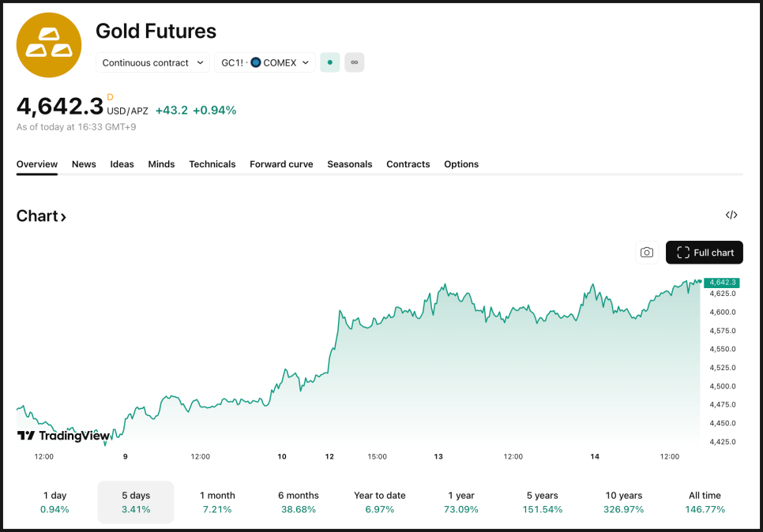Click the gray infinity continuous contract icon

pyautogui.click(x=354, y=62)
